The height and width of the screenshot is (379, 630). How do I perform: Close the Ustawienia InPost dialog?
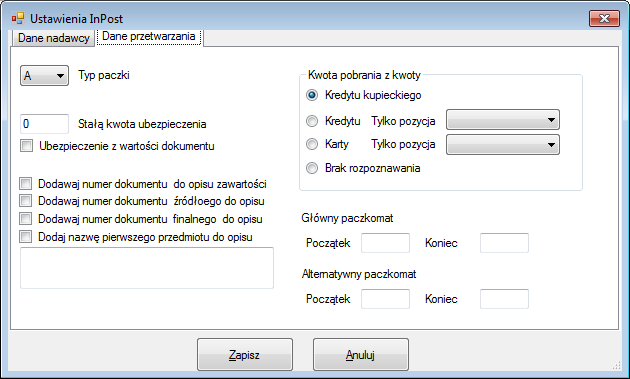click(604, 18)
